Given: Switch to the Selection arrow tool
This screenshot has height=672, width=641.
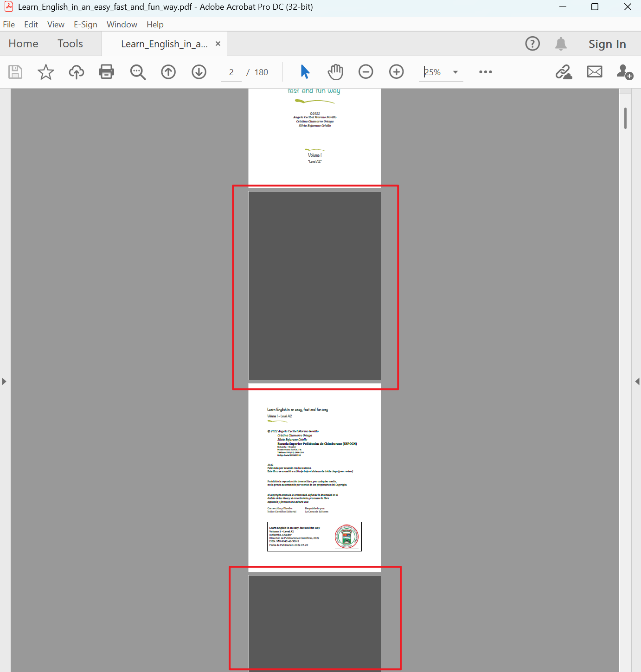Looking at the screenshot, I should tap(305, 72).
